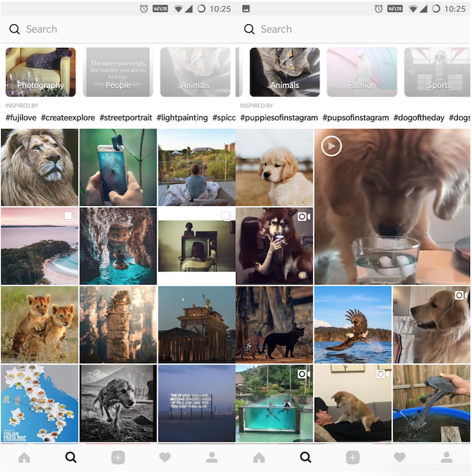Open the heart activity icon on right screen
This screenshot has height=476, width=472.
coord(399,458)
